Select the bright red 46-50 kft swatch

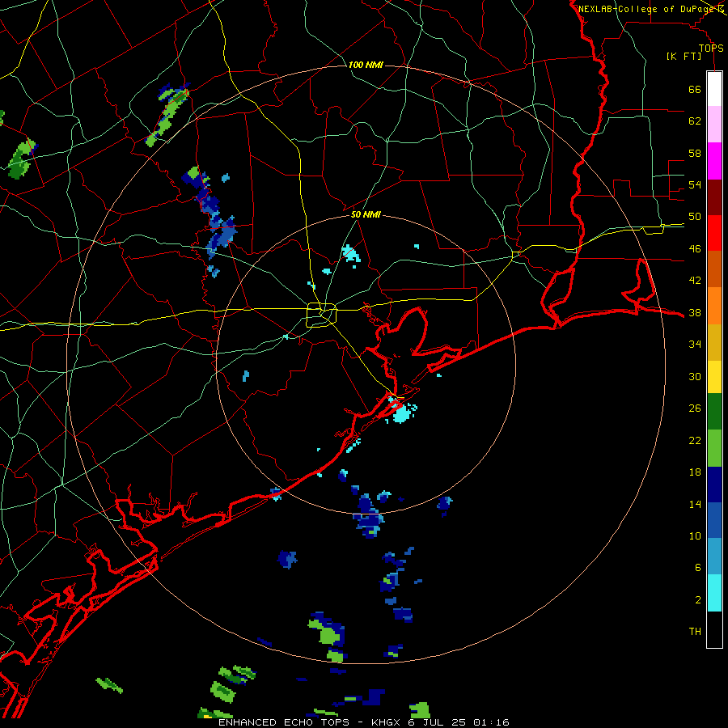click(x=714, y=233)
